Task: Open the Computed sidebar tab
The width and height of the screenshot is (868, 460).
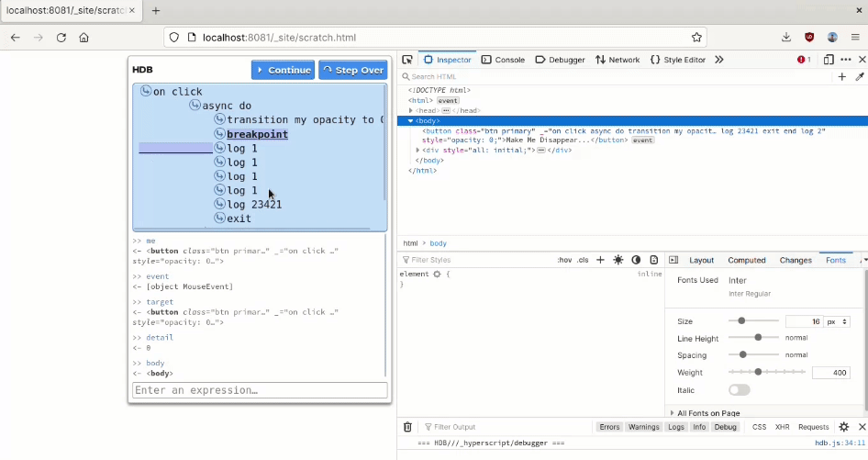Action: (x=746, y=260)
